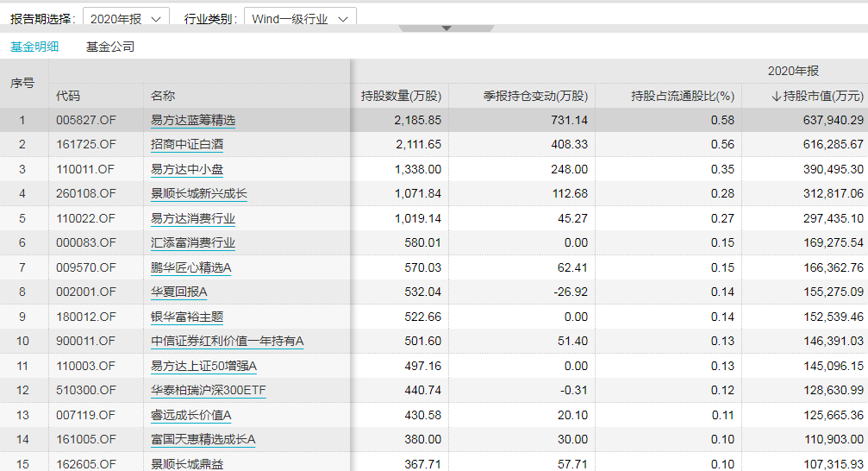Click the share count 380.00
This screenshot has width=868, height=471.
423,440
